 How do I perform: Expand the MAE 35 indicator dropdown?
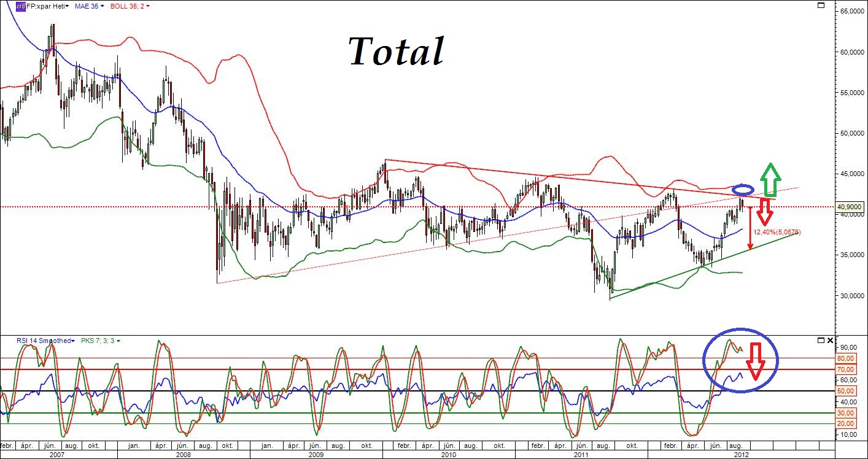[90, 6]
